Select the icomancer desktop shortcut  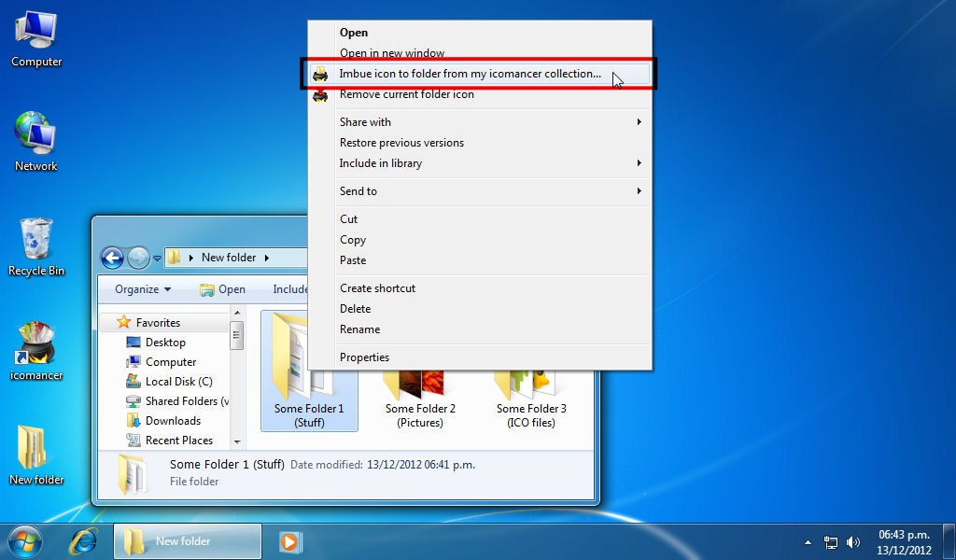pos(36,352)
